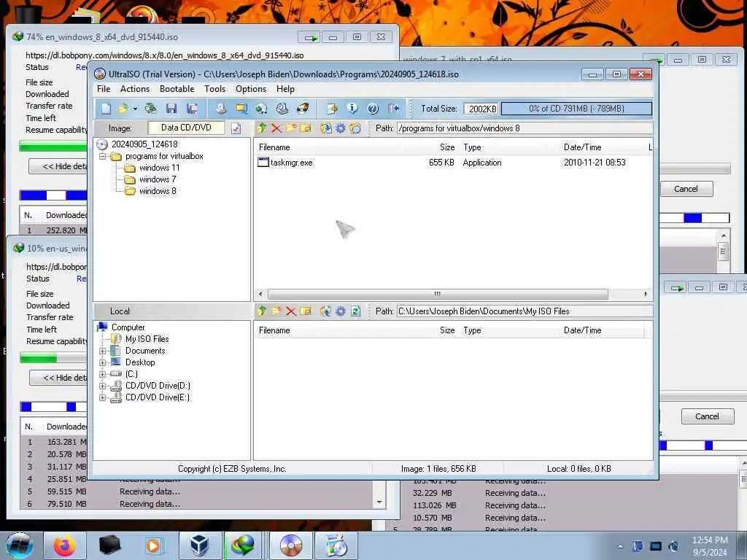Viewport: 747px width, 560px height.
Task: Click the Burn CD/DVD Image icon
Action: [x=303, y=109]
